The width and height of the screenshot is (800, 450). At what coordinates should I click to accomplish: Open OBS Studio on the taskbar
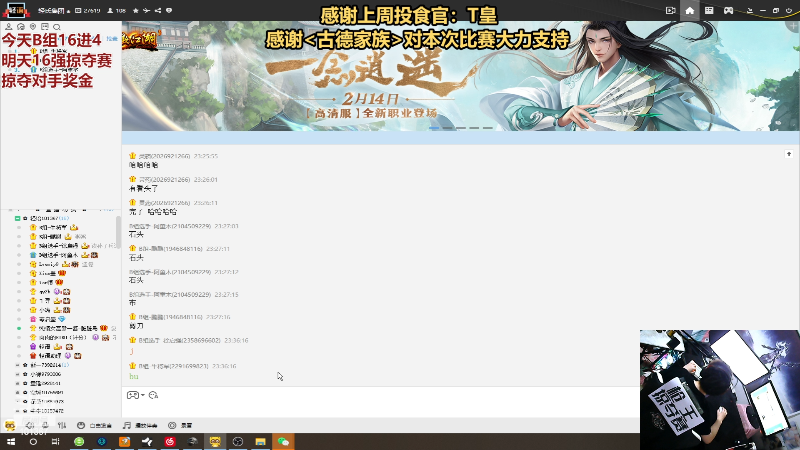point(238,441)
